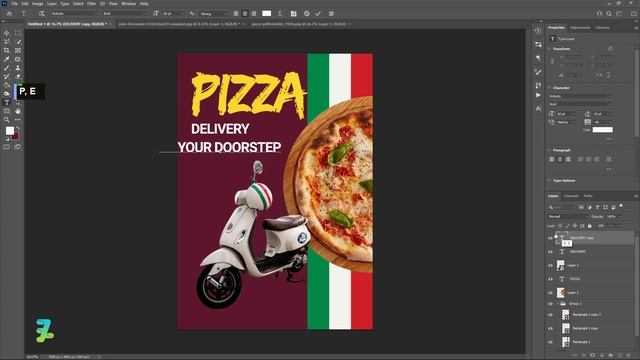Collapse the Transform section in Properties

(549, 49)
